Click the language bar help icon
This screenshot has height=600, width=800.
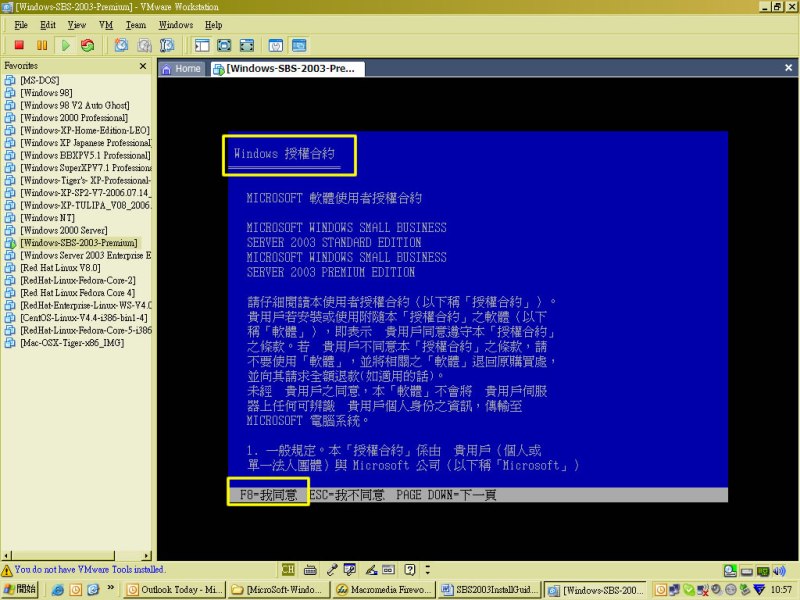pos(410,569)
